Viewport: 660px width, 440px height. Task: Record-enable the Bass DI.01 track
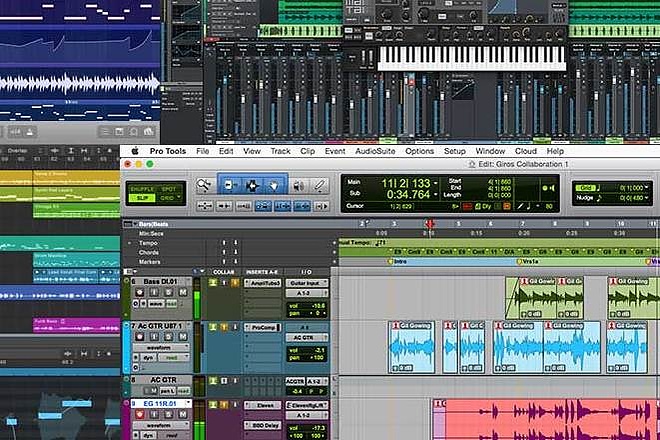tap(140, 292)
